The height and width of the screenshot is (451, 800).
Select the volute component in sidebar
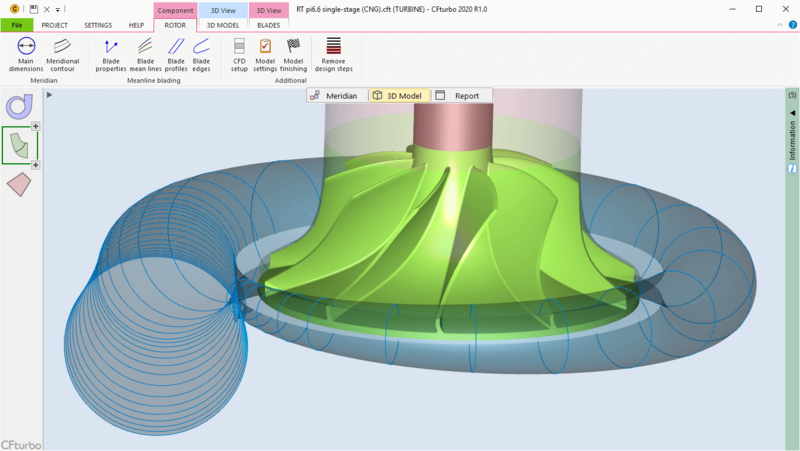[19, 106]
